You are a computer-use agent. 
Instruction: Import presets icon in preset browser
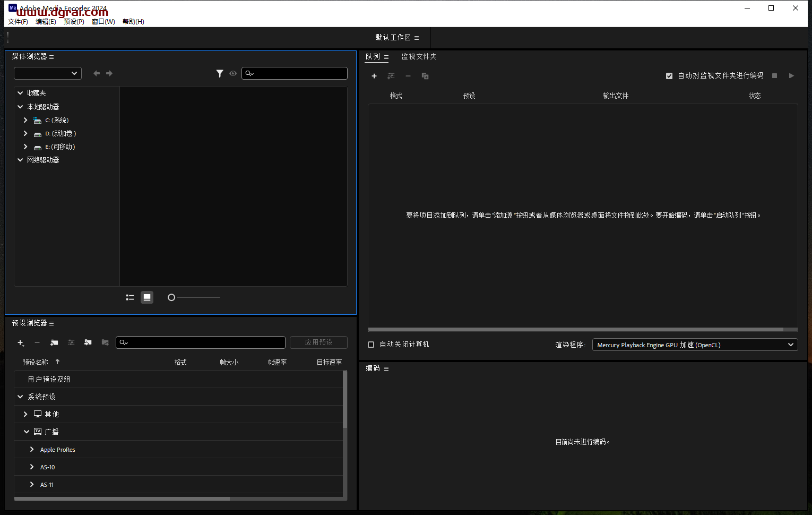[x=88, y=343]
